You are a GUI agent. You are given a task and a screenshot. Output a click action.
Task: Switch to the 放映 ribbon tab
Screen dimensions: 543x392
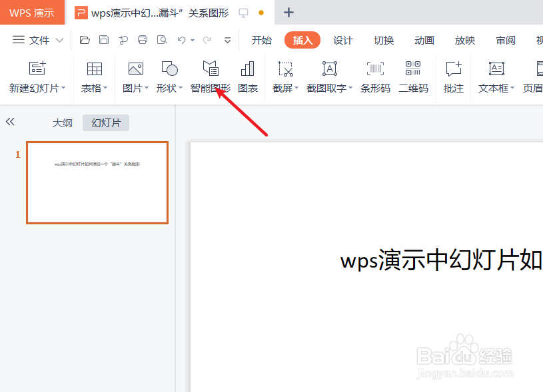[465, 40]
